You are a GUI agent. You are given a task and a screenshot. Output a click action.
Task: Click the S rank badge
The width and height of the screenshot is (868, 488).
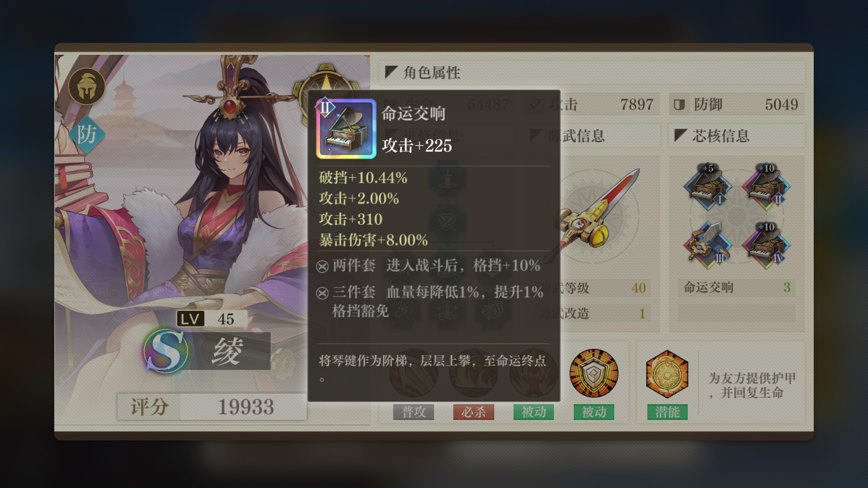pyautogui.click(x=165, y=351)
